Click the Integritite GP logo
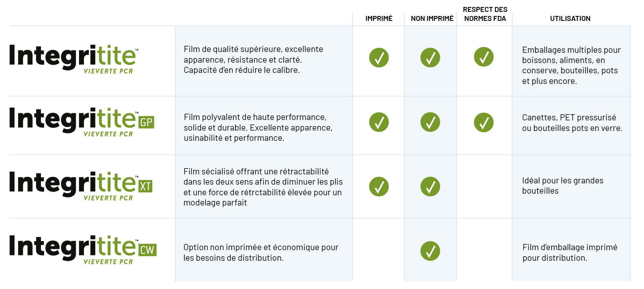The height and width of the screenshot is (289, 644). click(x=81, y=122)
